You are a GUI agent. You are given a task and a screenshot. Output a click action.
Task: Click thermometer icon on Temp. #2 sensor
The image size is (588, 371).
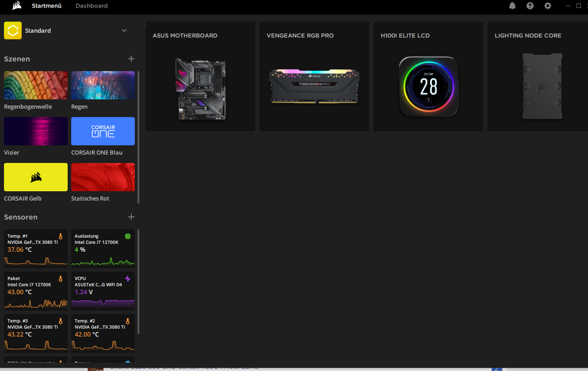pyautogui.click(x=128, y=321)
